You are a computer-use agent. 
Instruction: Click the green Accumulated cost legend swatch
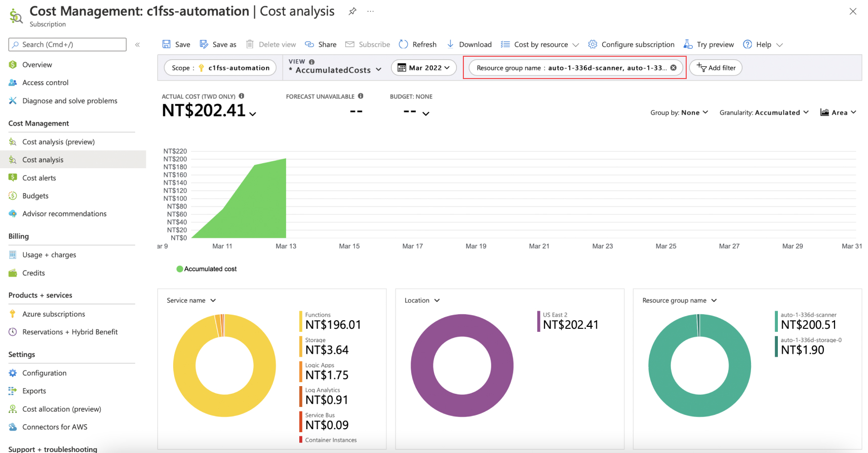pyautogui.click(x=179, y=269)
